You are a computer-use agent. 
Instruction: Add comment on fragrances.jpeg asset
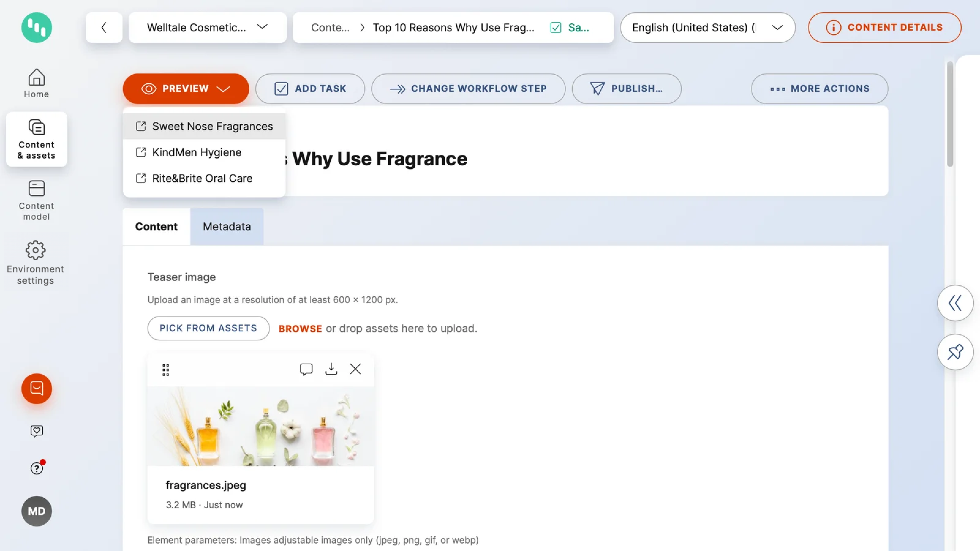pos(306,369)
